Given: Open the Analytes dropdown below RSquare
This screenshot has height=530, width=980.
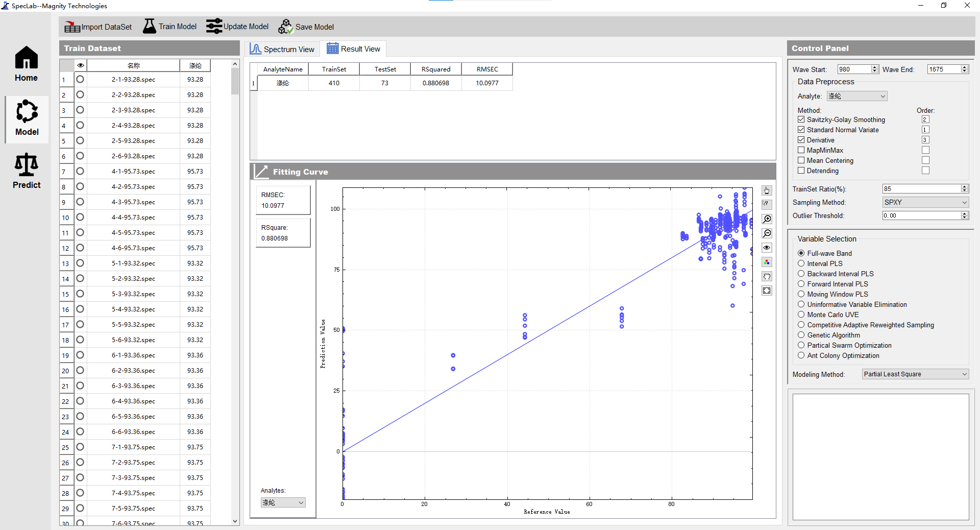Looking at the screenshot, I should point(283,502).
